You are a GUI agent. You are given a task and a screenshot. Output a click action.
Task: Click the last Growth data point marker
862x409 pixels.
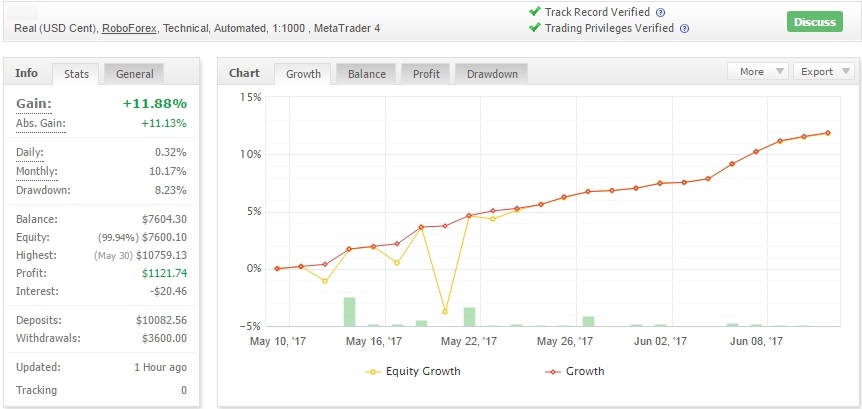coord(828,133)
